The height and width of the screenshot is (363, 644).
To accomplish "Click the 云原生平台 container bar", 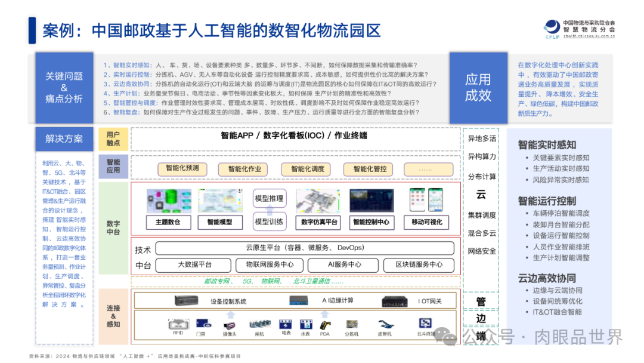I will (x=305, y=248).
